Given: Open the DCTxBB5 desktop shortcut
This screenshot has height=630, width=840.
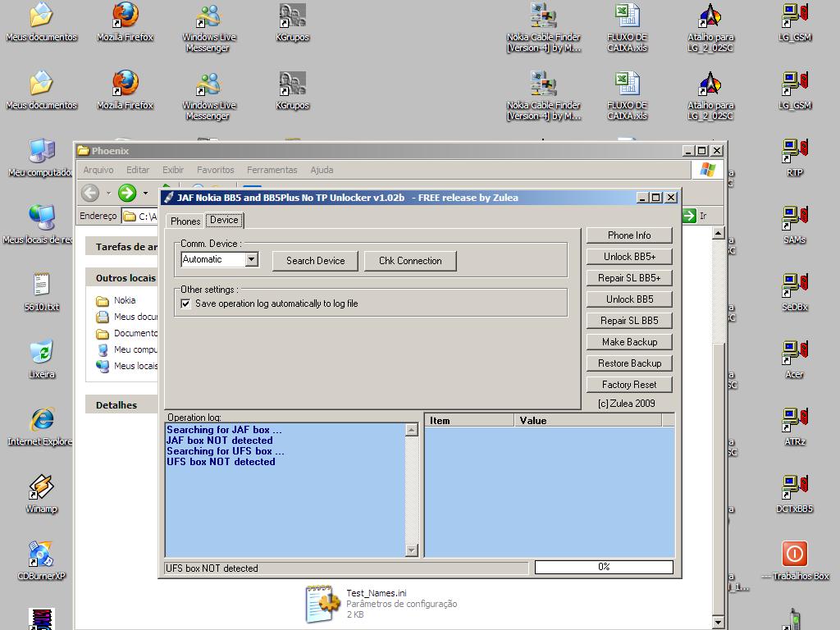Looking at the screenshot, I should tap(794, 494).
